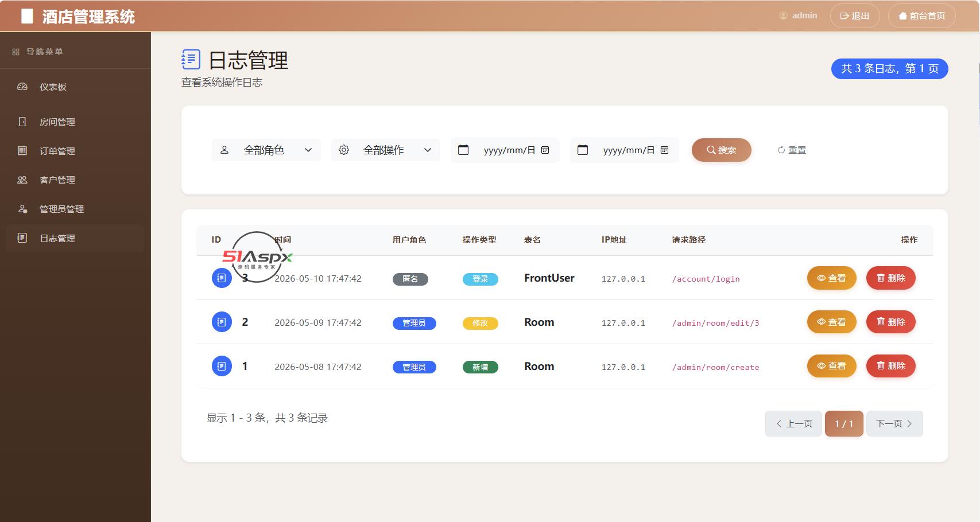
Task: Go to 订单管理 menu item
Action: pyautogui.click(x=75, y=151)
